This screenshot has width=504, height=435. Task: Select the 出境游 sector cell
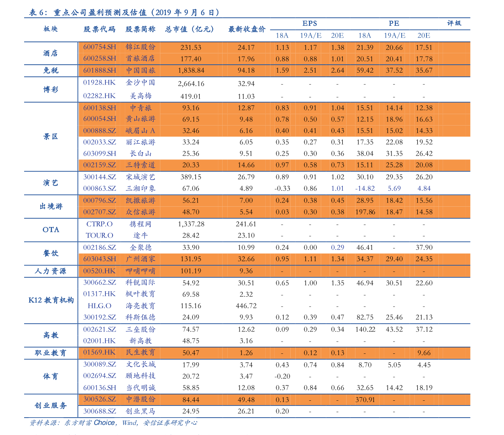(51, 206)
